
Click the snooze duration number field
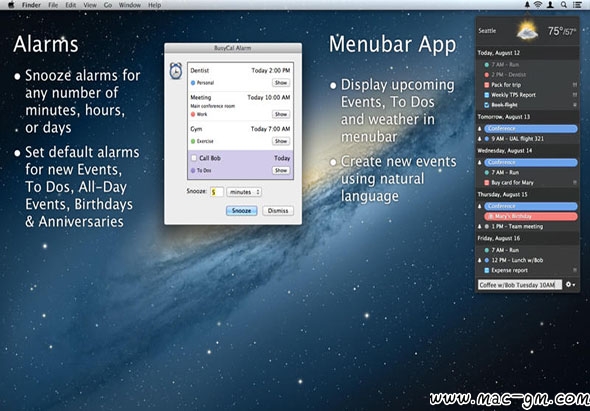(217, 192)
